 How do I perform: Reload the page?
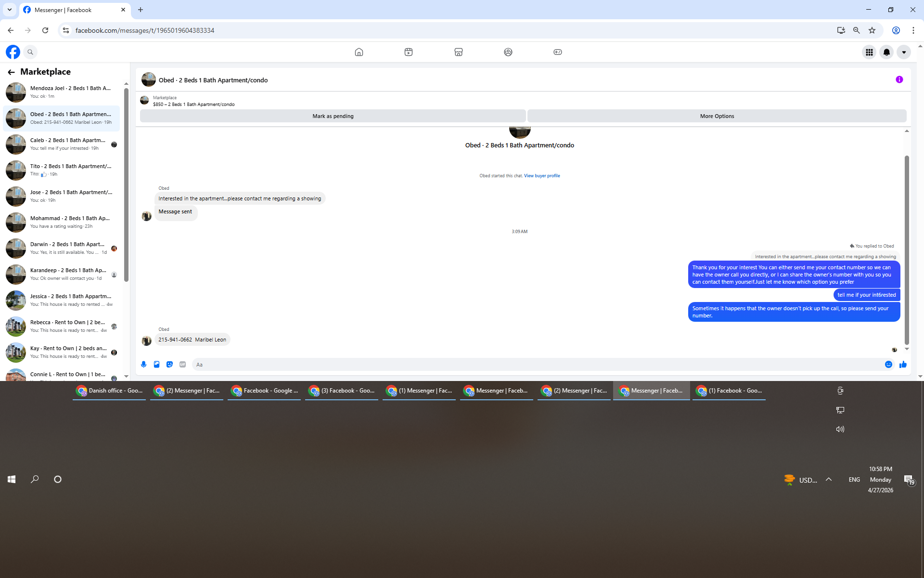pos(45,30)
